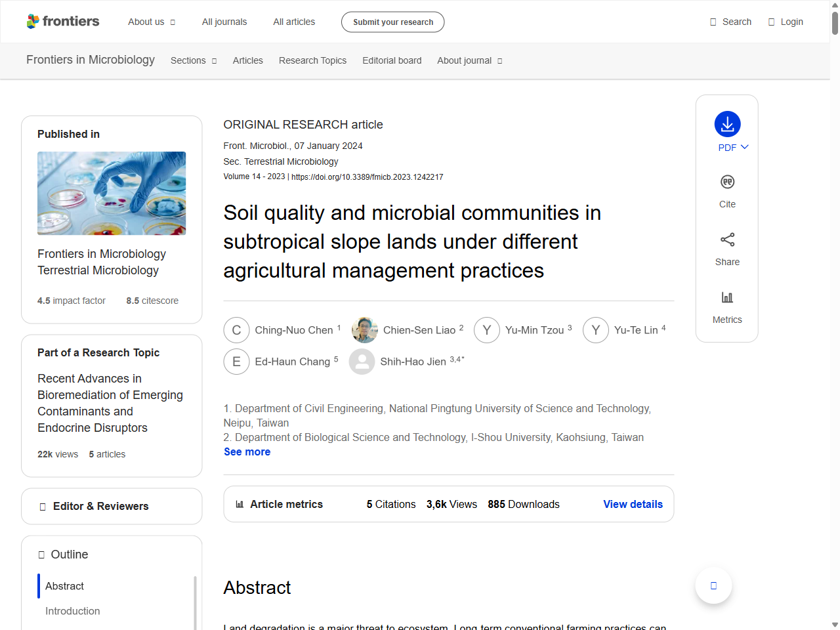Click the floating round button bottom right
840x630 pixels.
click(x=713, y=585)
